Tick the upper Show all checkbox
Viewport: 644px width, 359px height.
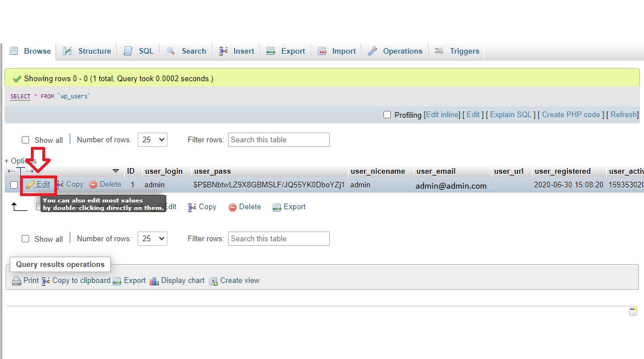point(26,140)
